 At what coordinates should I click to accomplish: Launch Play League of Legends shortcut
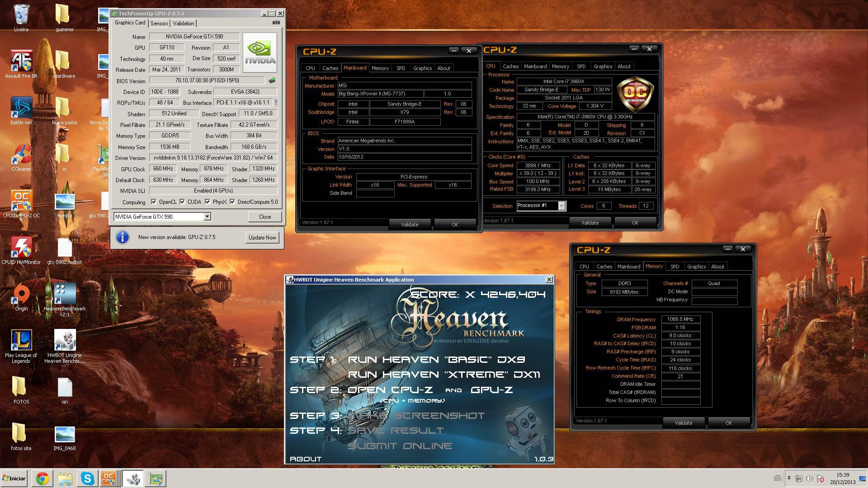(x=21, y=347)
